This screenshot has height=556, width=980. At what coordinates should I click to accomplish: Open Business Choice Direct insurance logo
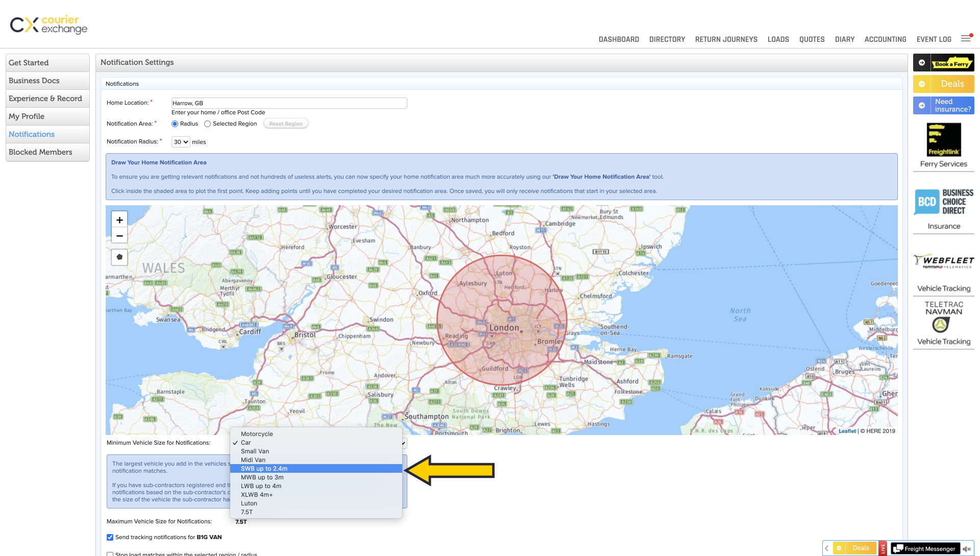(943, 202)
